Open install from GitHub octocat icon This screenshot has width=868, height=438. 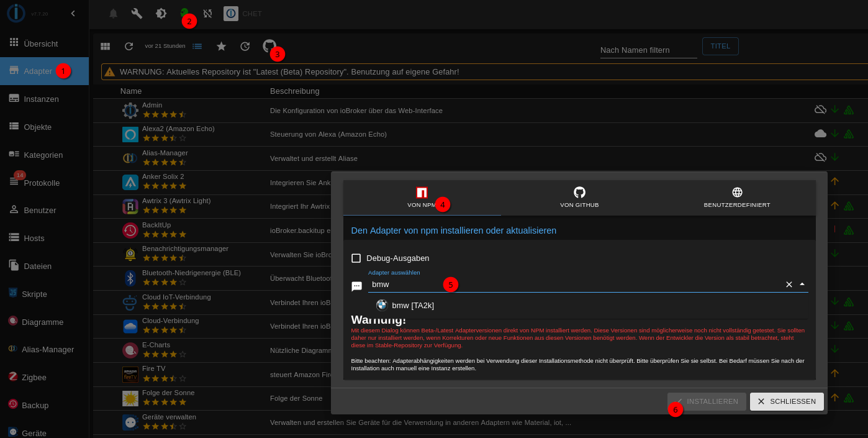point(269,46)
